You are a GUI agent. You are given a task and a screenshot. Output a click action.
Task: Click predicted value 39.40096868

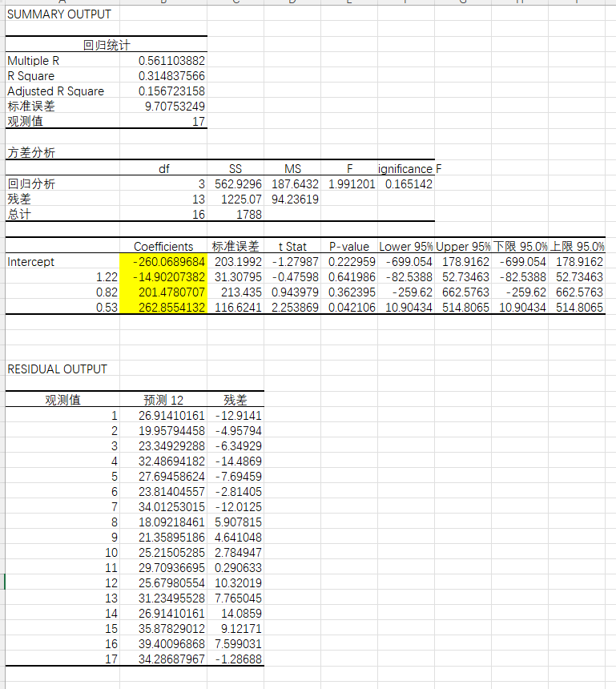172,643
